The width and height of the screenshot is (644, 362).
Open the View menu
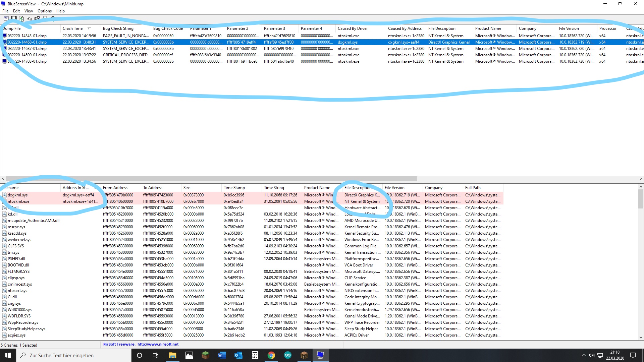pos(29,11)
